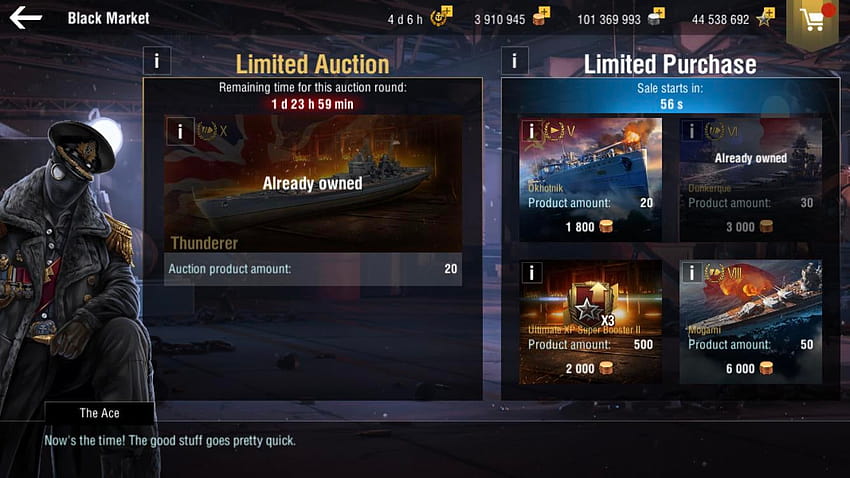Add silver via the 101 369 993 icon
The image size is (850, 478).
[x=656, y=16]
